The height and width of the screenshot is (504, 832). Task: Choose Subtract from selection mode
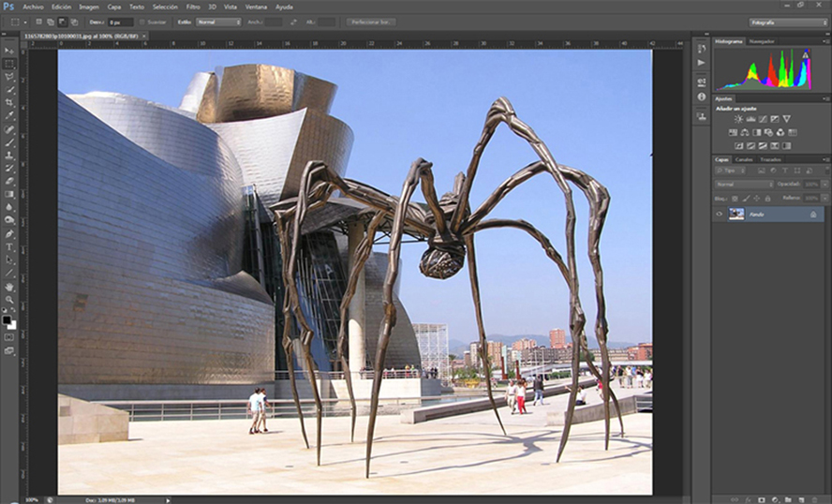(x=62, y=22)
